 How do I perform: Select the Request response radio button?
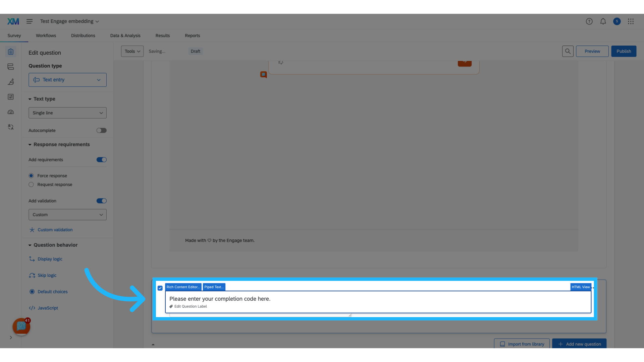[31, 184]
